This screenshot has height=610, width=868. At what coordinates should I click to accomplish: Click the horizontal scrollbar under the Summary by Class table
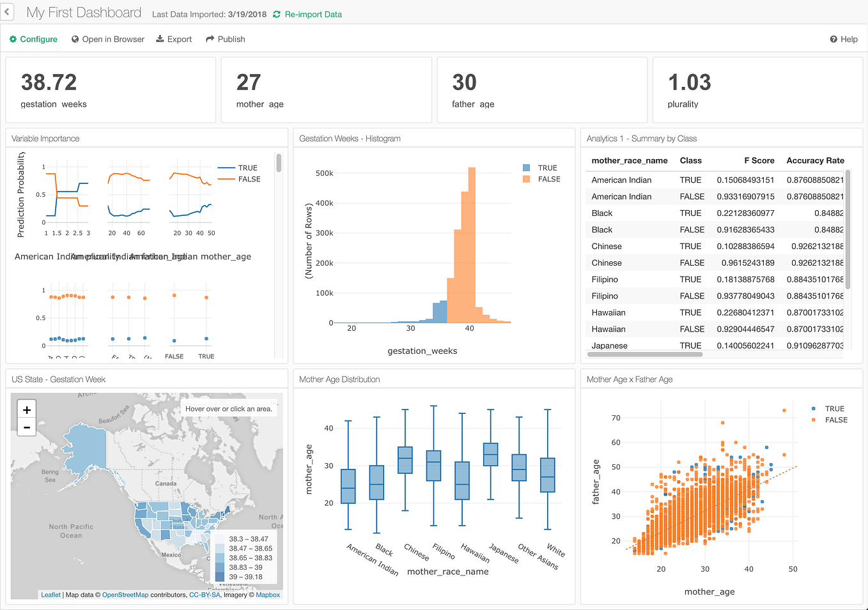coord(646,353)
